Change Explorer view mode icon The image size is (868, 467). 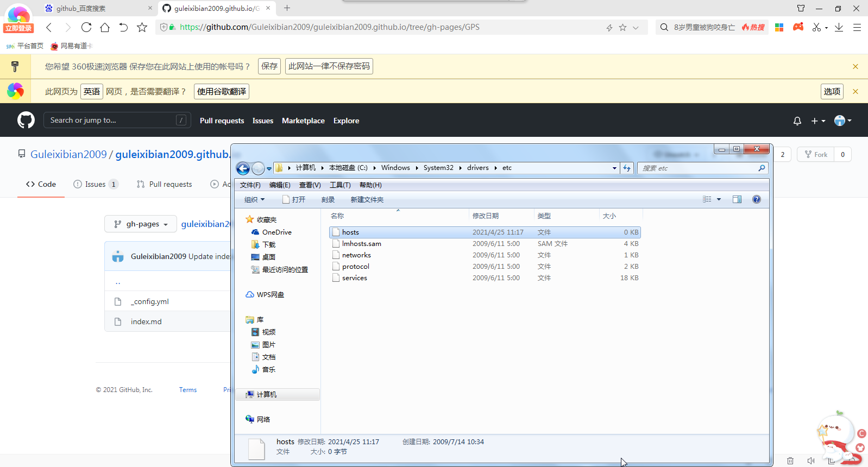pyautogui.click(x=707, y=199)
